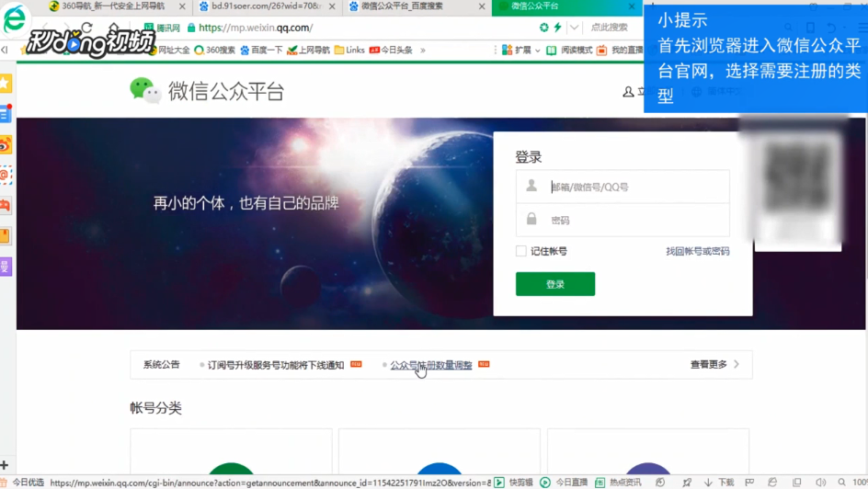Open the Links bookmark folder
The height and width of the screenshot is (489, 868).
(349, 50)
